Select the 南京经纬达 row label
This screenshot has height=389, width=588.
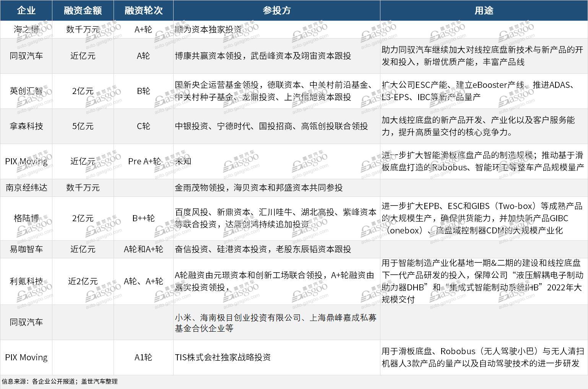click(x=26, y=188)
